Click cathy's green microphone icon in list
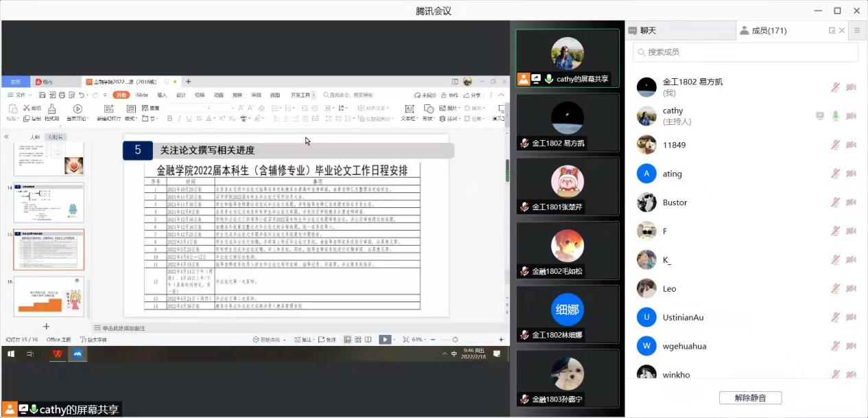 tap(835, 116)
